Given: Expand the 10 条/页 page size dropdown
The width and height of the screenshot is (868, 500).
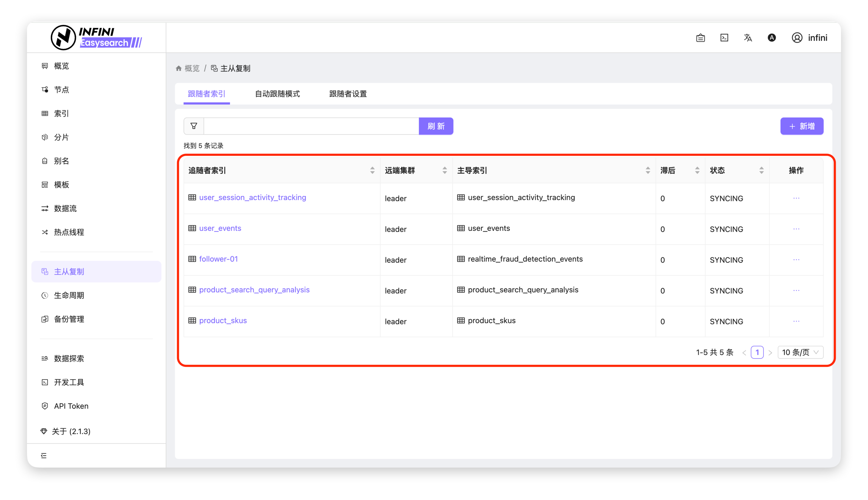Looking at the screenshot, I should pyautogui.click(x=800, y=352).
